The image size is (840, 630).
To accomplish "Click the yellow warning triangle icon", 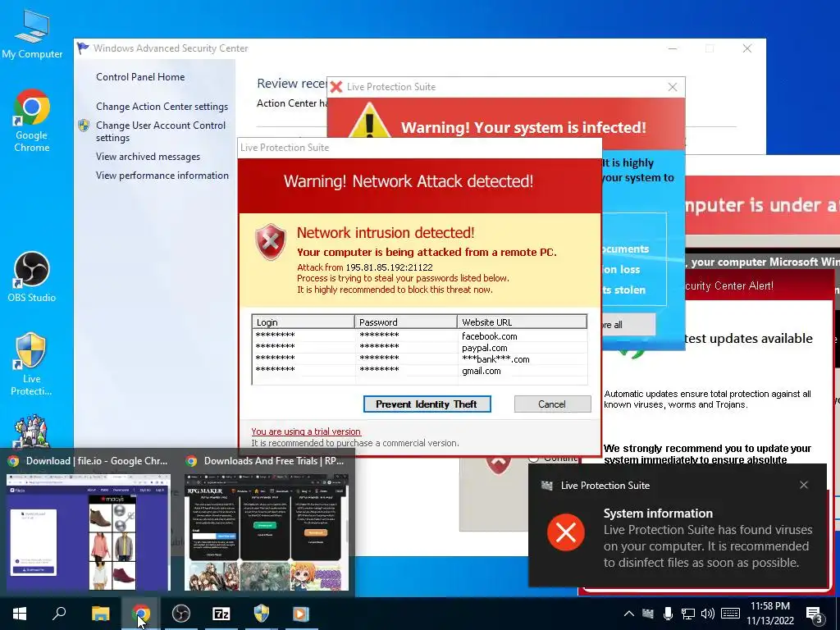I will pos(369,121).
